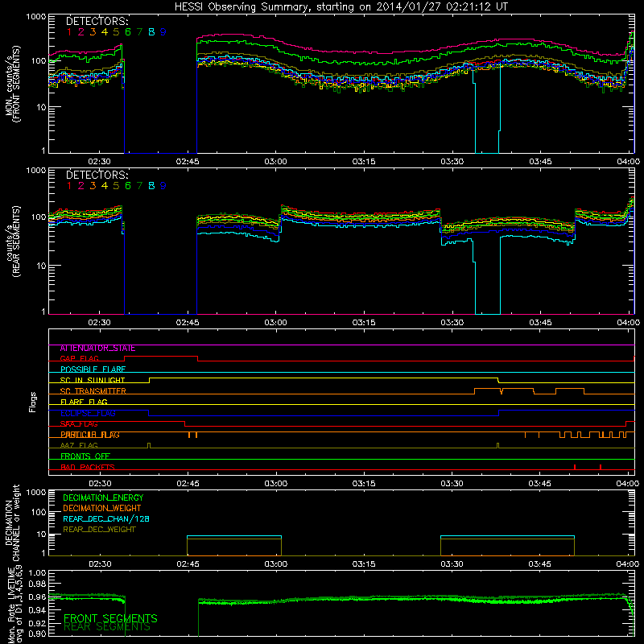Screen dimensions: 644x644
Task: Click the AAZ_FLAG label
Action: pos(79,446)
